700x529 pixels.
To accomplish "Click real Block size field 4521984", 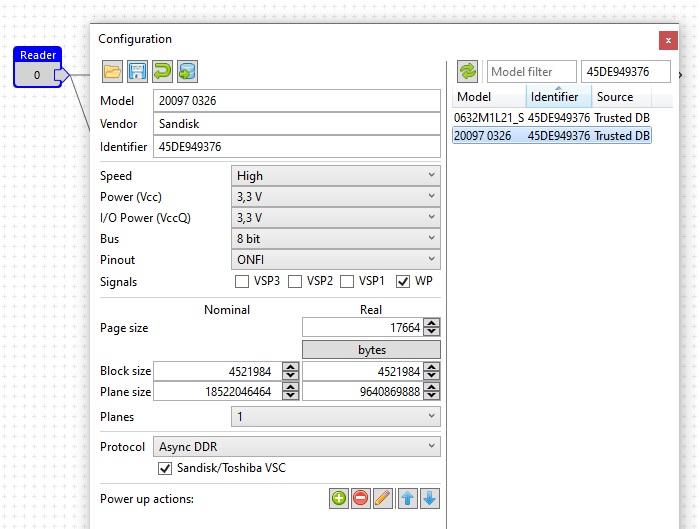I will click(x=363, y=371).
